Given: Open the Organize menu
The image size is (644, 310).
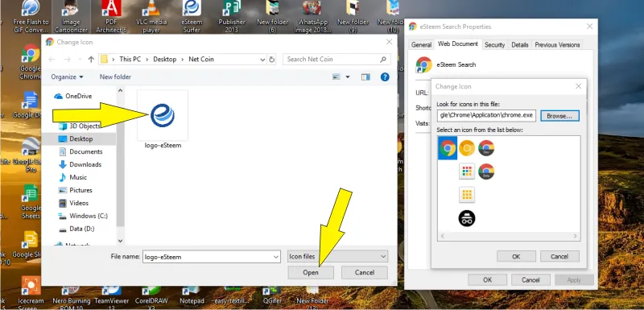Looking at the screenshot, I should 67,76.
